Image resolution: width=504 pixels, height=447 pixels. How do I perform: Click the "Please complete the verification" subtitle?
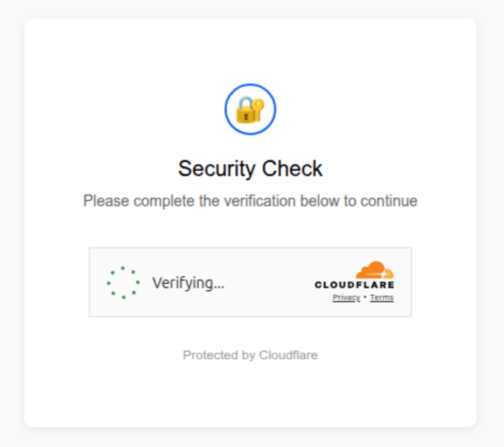pyautogui.click(x=250, y=201)
